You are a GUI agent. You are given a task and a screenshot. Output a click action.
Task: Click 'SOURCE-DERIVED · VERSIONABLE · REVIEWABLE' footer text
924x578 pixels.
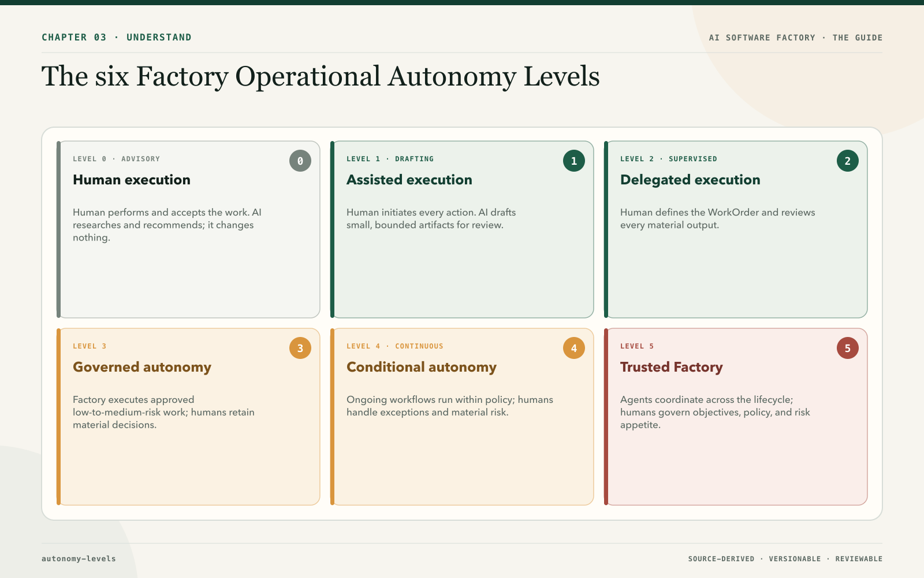point(785,559)
